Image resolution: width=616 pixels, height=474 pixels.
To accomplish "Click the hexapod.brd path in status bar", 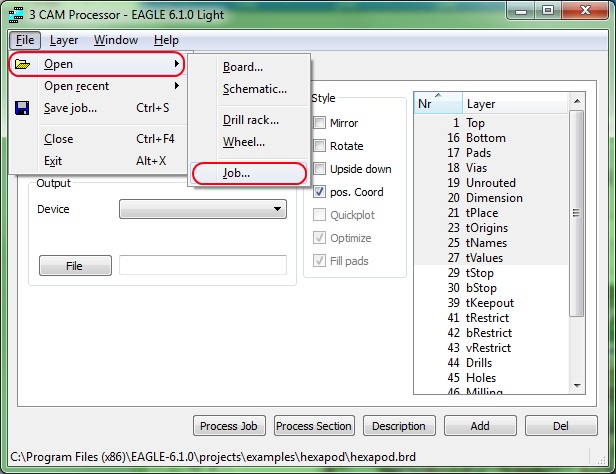I will pyautogui.click(x=213, y=457).
